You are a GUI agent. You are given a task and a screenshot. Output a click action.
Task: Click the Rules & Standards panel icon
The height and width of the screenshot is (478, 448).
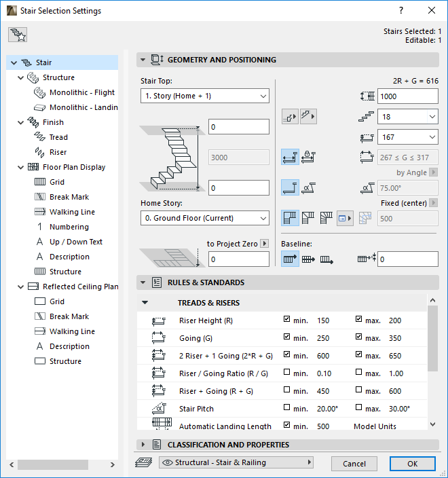pyautogui.click(x=157, y=282)
